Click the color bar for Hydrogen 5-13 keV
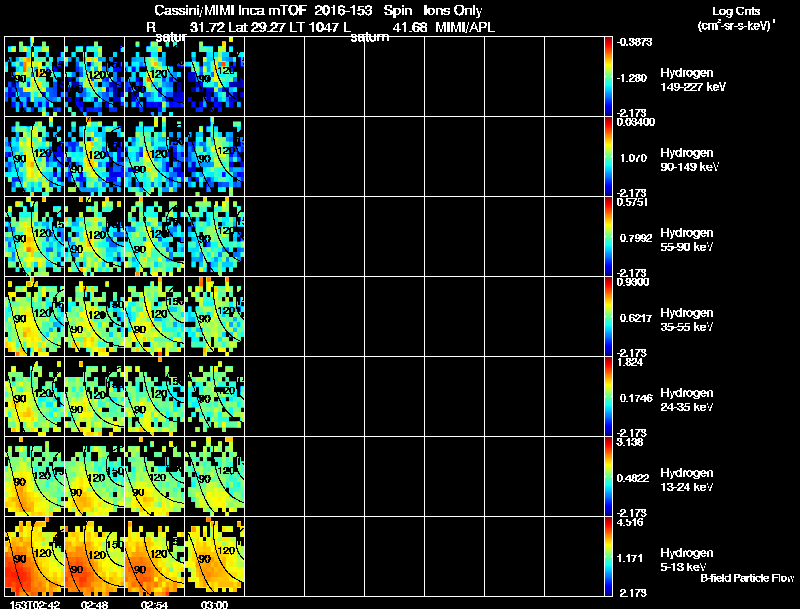 tap(608, 556)
